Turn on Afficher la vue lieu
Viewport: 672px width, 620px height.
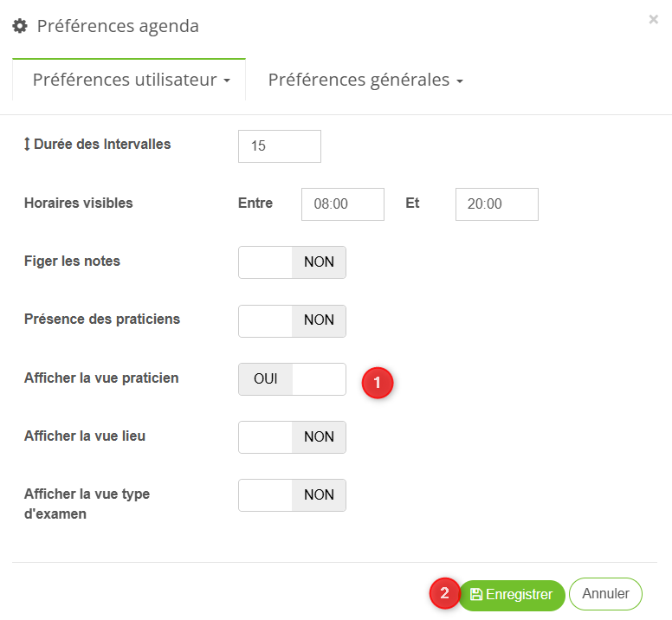click(x=292, y=437)
